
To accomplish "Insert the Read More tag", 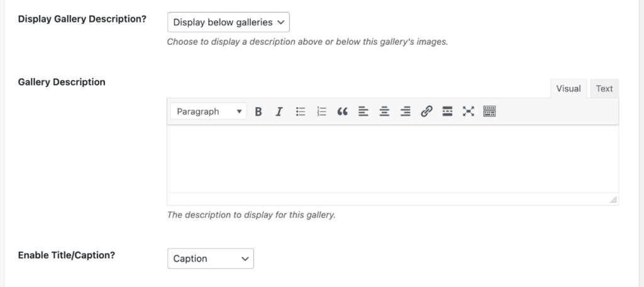I will (448, 111).
